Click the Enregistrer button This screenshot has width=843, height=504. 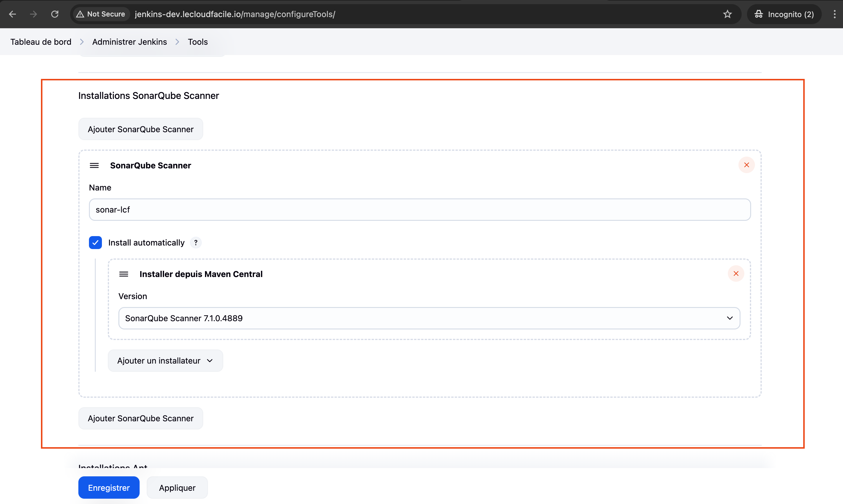109,488
